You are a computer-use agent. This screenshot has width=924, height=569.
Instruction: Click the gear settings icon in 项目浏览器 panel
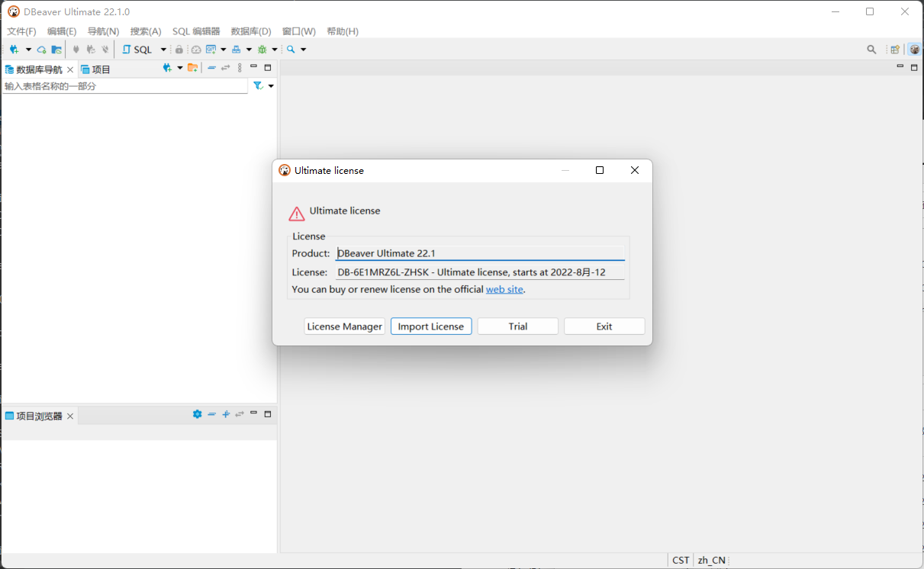click(198, 414)
